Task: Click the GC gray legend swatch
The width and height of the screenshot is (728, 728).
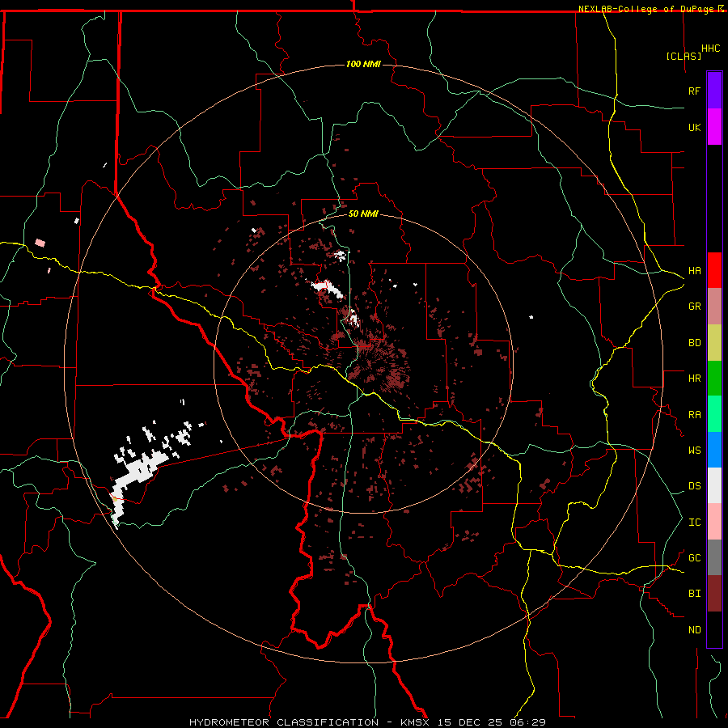Action: [714, 557]
